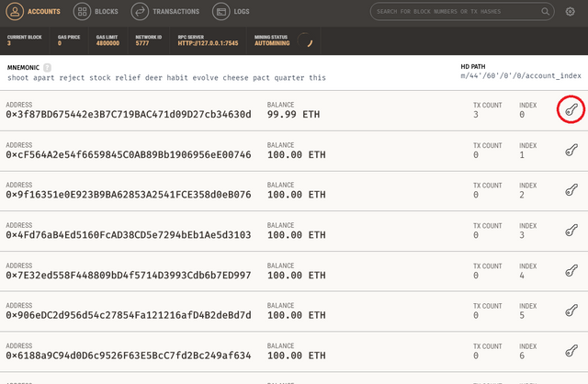Click the RPC server HTTP://127.0.0.1:7545 value
Viewport: 588px width, 384px height.
(x=208, y=43)
